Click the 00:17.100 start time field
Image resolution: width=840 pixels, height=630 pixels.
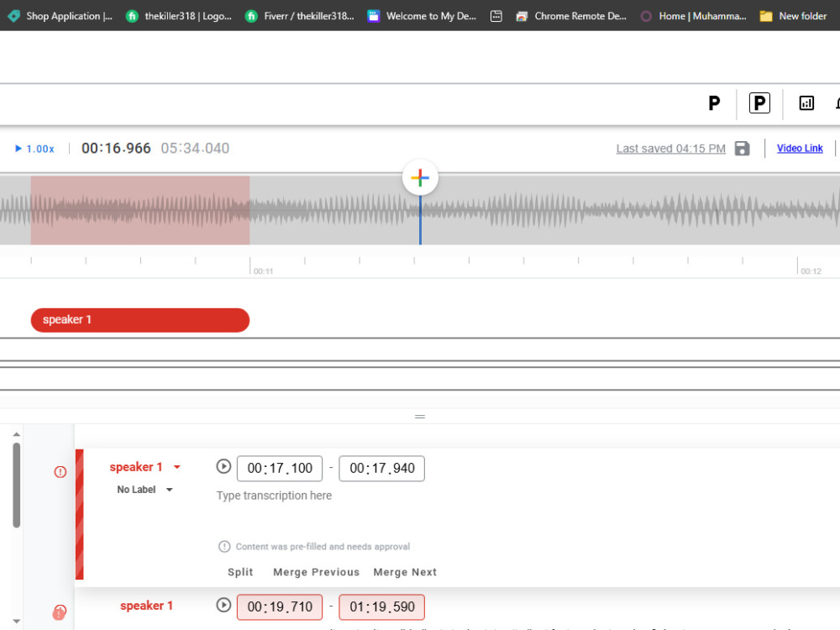280,468
